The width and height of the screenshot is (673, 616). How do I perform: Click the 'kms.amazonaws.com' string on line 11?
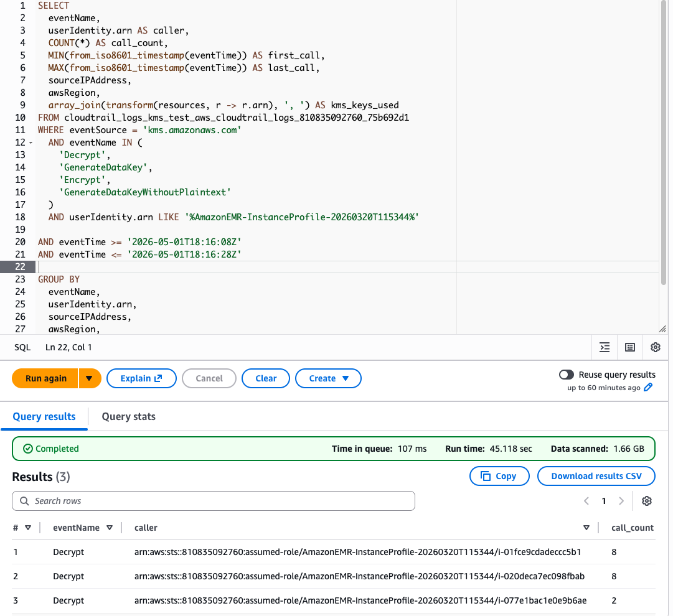click(x=192, y=131)
